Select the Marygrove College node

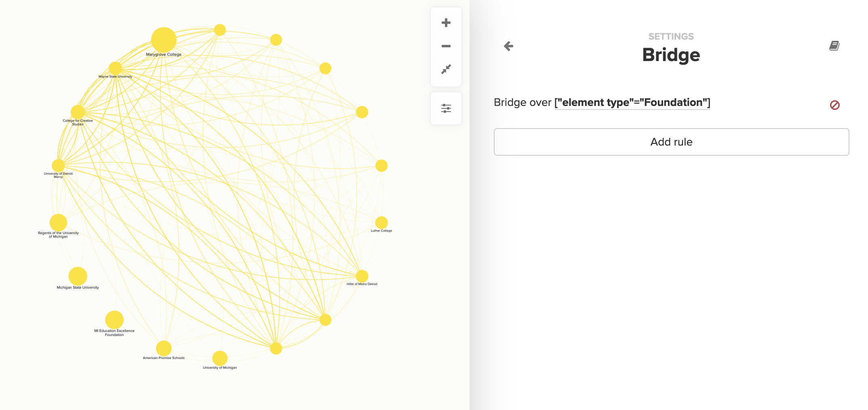(164, 40)
